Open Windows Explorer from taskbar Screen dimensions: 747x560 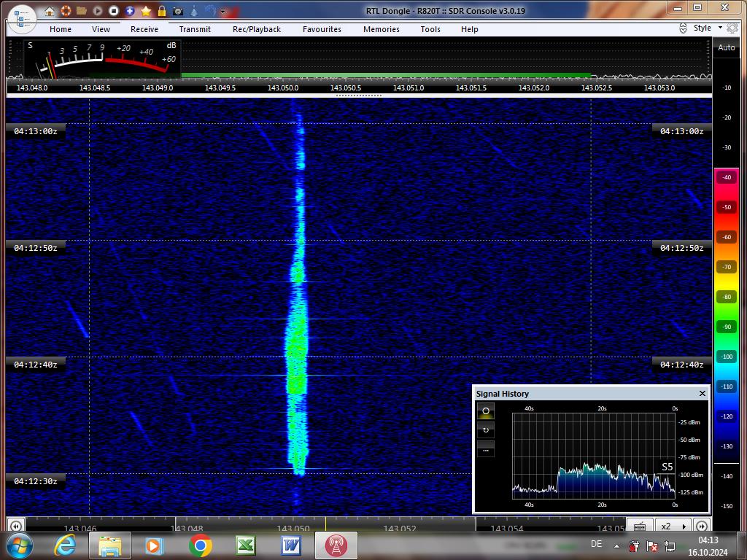110,545
